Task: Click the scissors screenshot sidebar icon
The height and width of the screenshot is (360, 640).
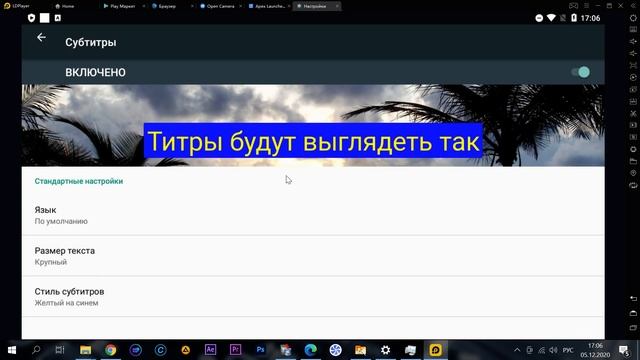Action: pos(633,113)
